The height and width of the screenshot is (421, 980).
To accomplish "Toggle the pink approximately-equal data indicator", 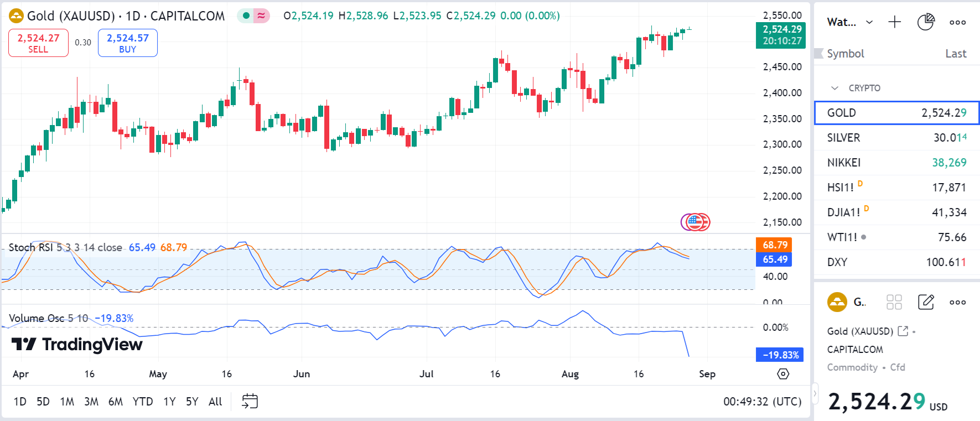I will [261, 15].
